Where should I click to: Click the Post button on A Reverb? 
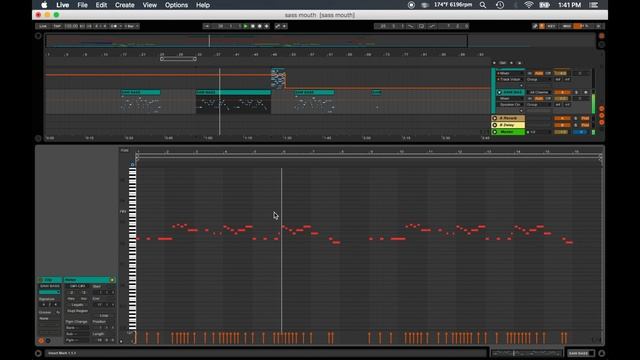585,118
